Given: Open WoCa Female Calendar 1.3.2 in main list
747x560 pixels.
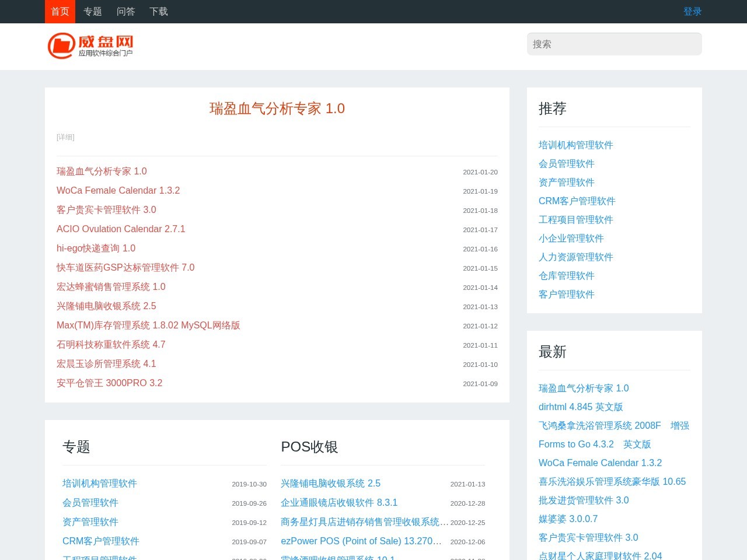Looking at the screenshot, I should click(118, 191).
